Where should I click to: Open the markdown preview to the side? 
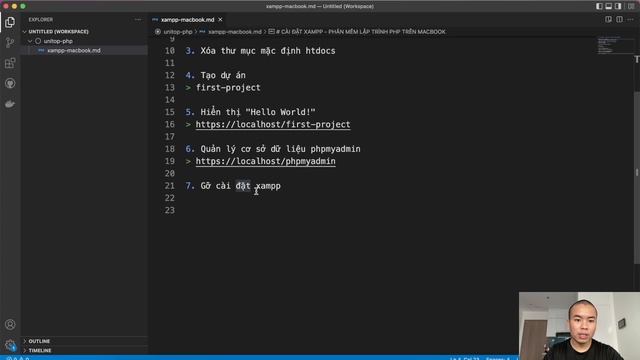point(609,19)
